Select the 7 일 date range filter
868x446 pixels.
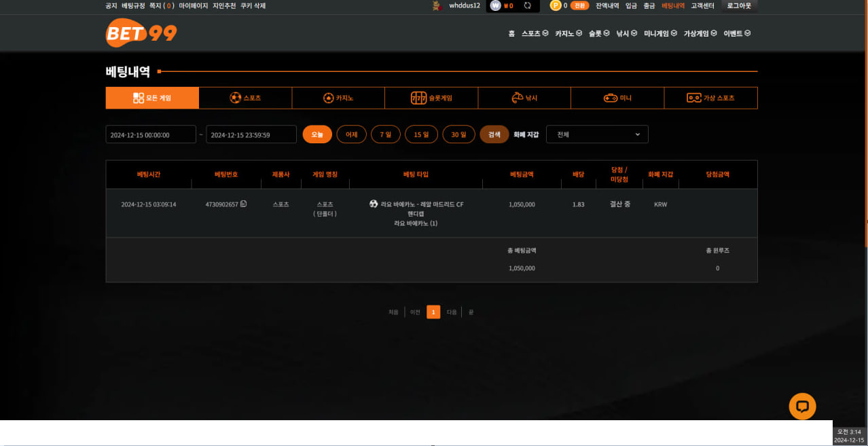pyautogui.click(x=386, y=134)
